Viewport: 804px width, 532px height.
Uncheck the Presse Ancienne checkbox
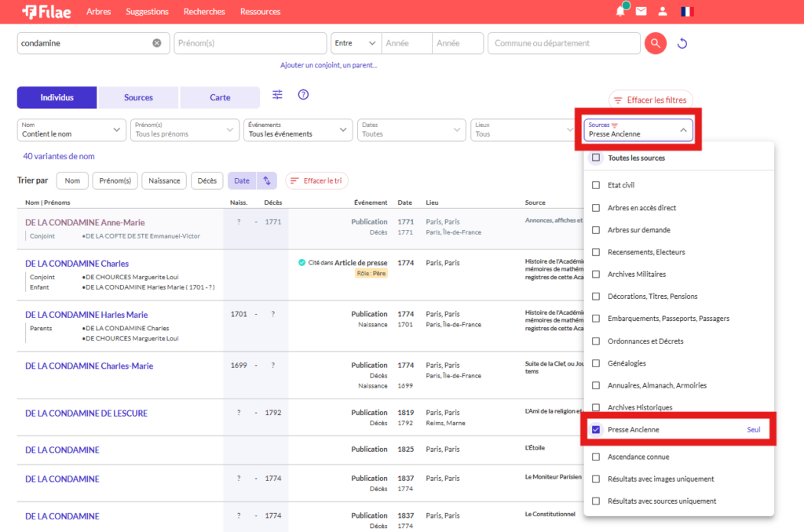tap(596, 430)
